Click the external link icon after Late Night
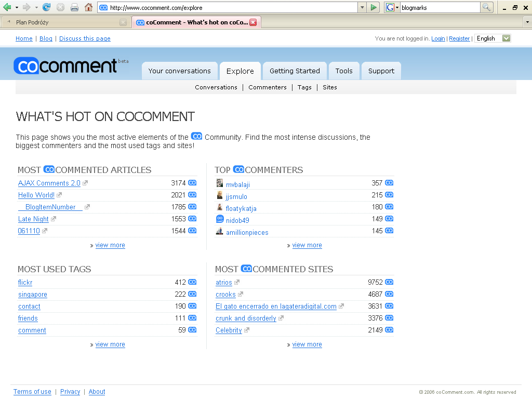 point(54,219)
